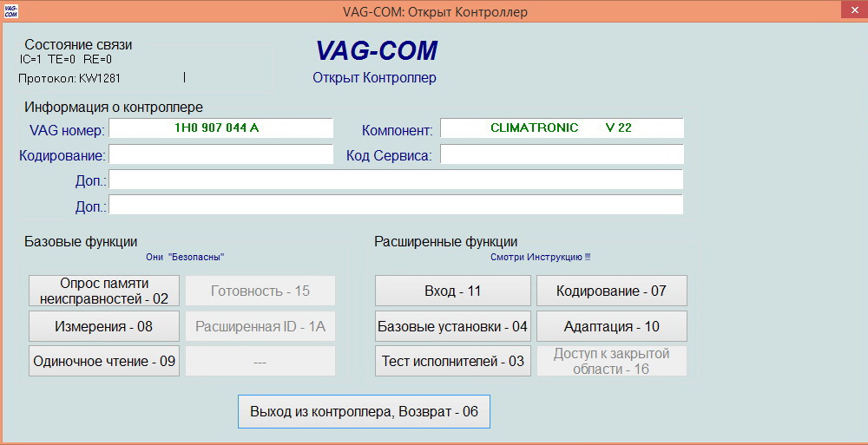Open fault memory query button 02
The image size is (868, 445).
coord(104,291)
